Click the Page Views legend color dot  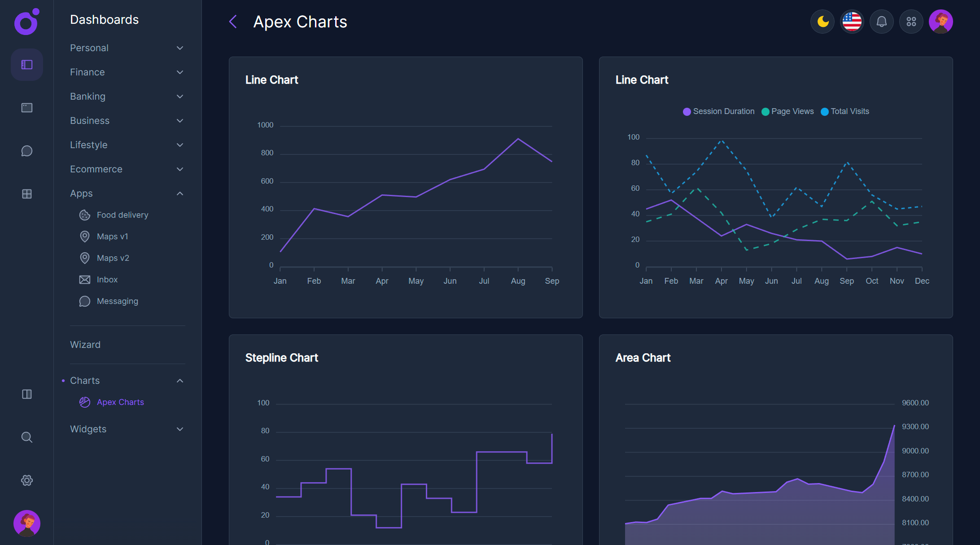pos(766,111)
